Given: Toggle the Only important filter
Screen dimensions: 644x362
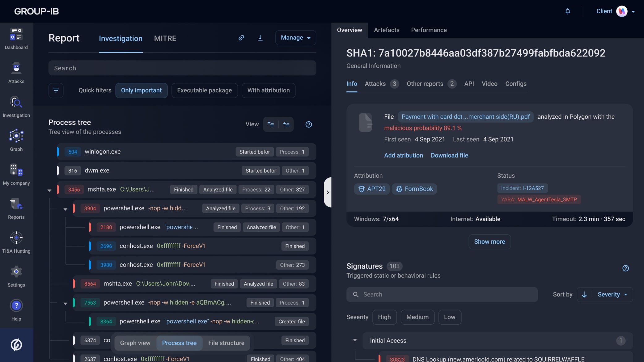Looking at the screenshot, I should (142, 90).
